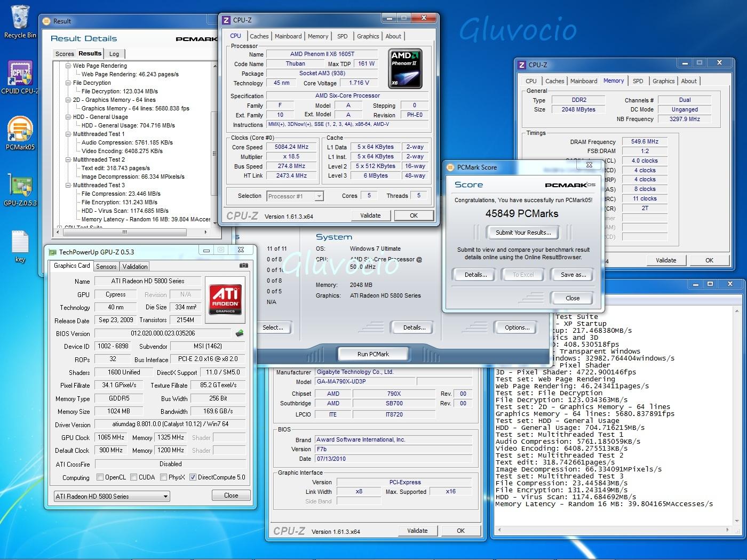The height and width of the screenshot is (560, 747).
Task: Collapse the File Decryption tree node
Action: pos(68,83)
